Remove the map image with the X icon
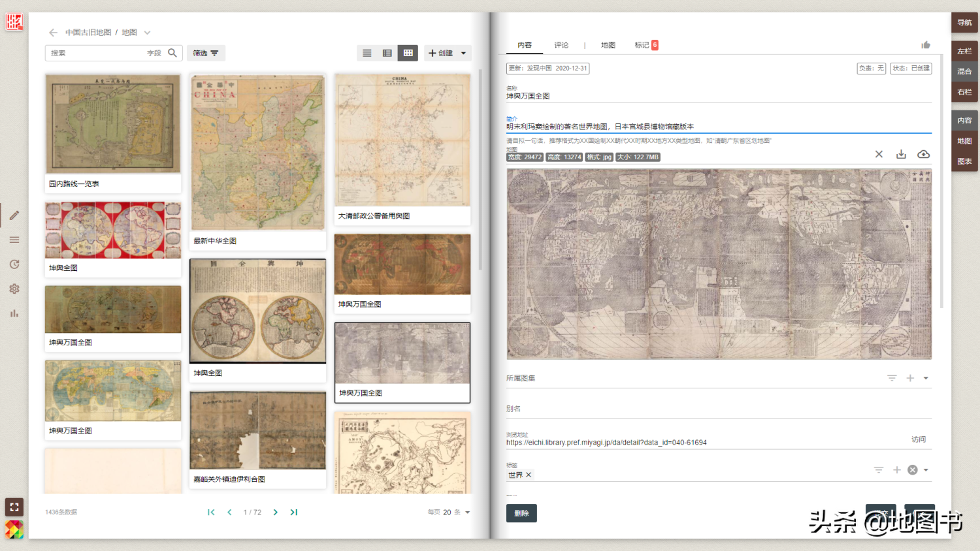The height and width of the screenshot is (551, 980). click(879, 154)
